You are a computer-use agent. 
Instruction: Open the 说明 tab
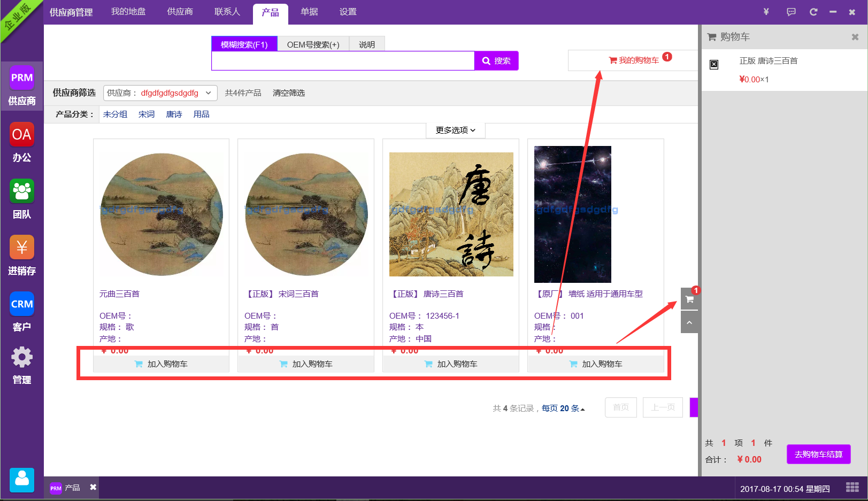click(367, 44)
